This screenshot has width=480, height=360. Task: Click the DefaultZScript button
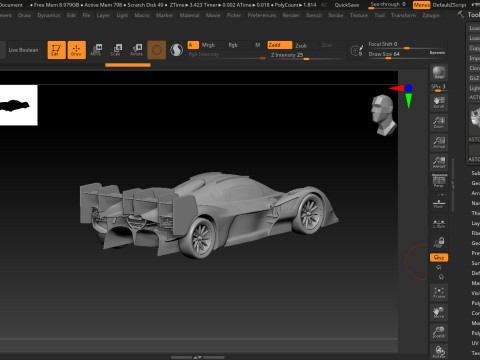449,5
